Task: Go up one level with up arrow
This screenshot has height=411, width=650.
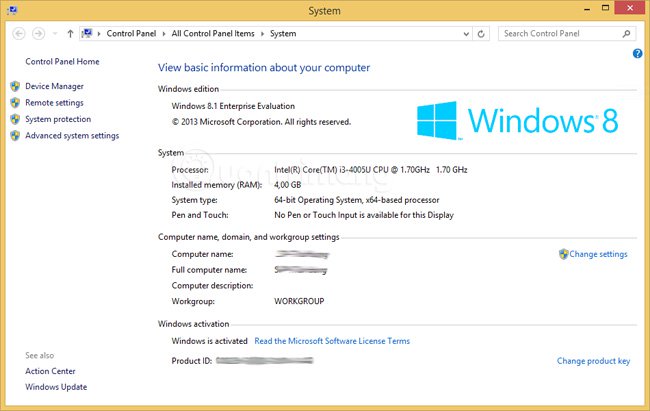Action: [70, 34]
